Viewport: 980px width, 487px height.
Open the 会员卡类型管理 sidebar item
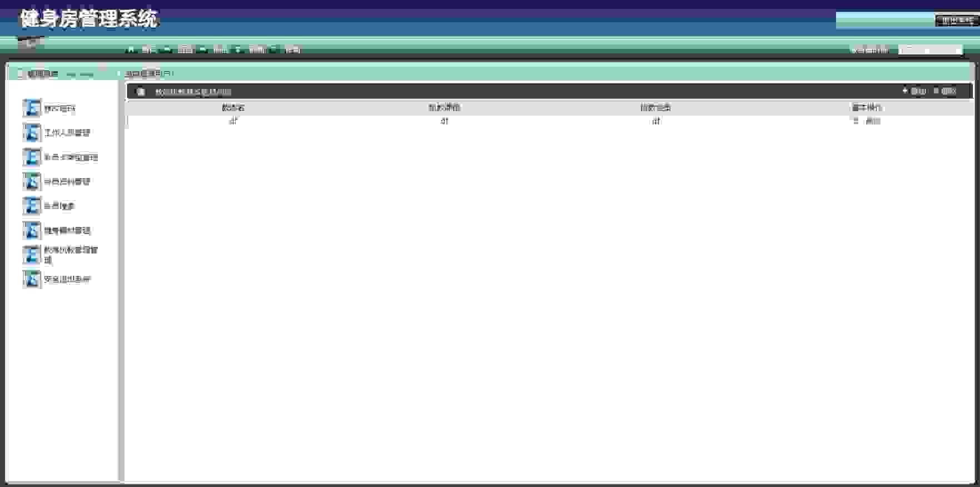point(71,157)
